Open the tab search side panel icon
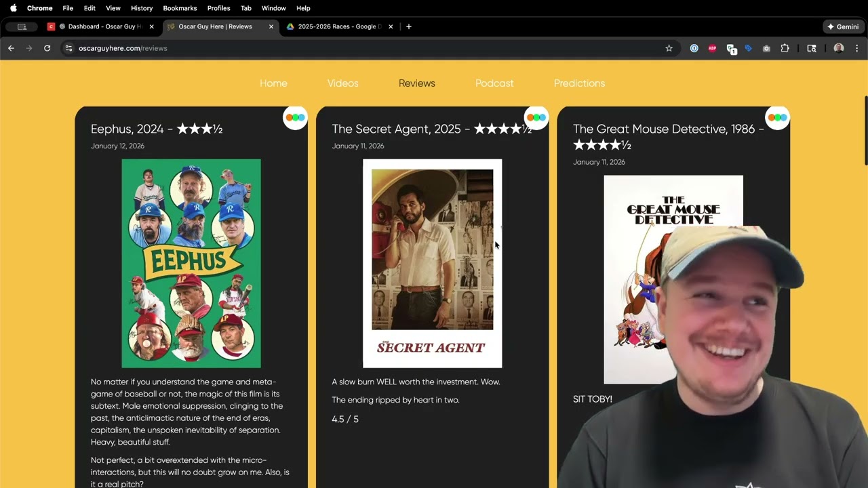The height and width of the screenshot is (488, 868). pyautogui.click(x=812, y=48)
